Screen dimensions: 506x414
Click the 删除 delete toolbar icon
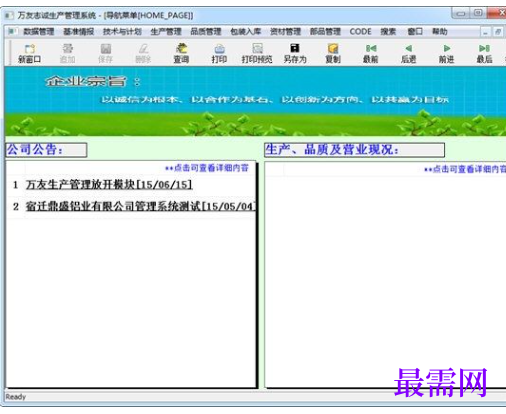click(x=143, y=53)
